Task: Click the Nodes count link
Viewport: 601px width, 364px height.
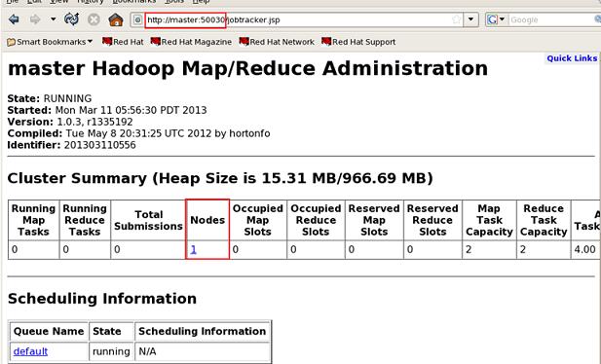Action: click(x=194, y=250)
